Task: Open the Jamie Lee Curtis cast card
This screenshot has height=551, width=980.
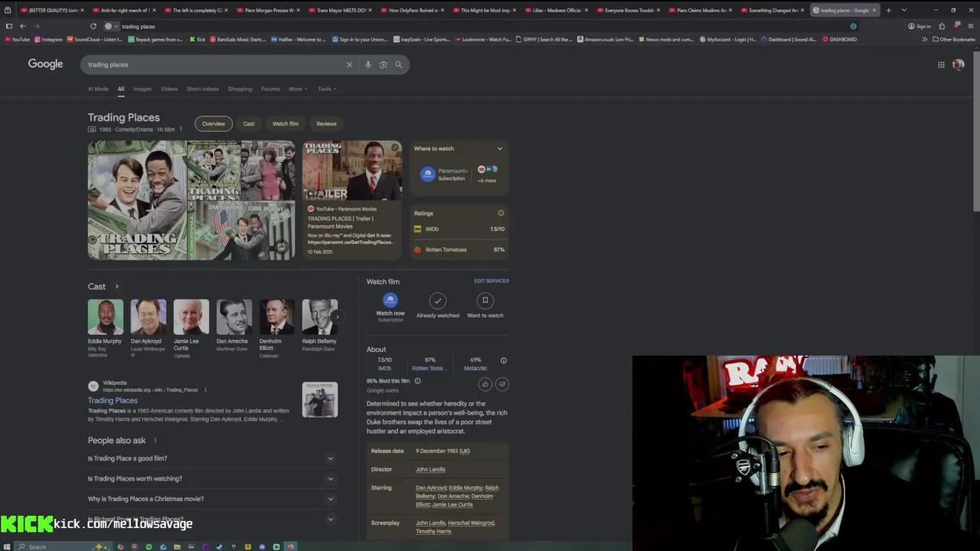Action: tap(191, 328)
